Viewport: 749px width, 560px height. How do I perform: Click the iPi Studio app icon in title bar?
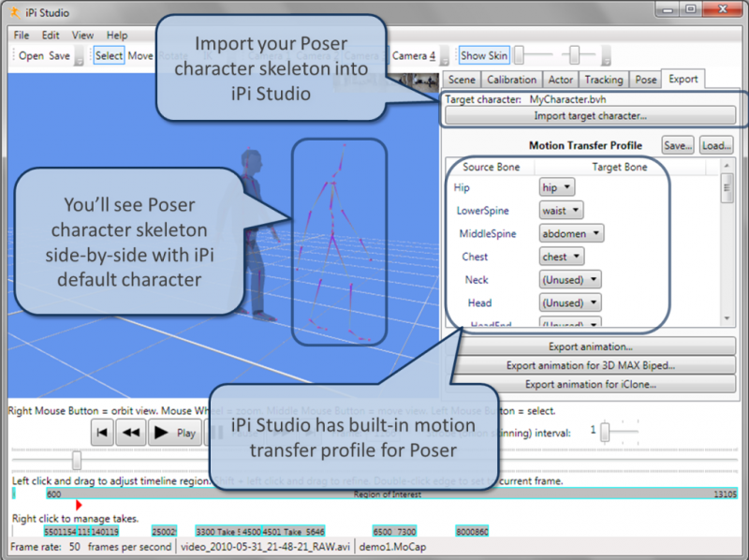pyautogui.click(x=15, y=12)
